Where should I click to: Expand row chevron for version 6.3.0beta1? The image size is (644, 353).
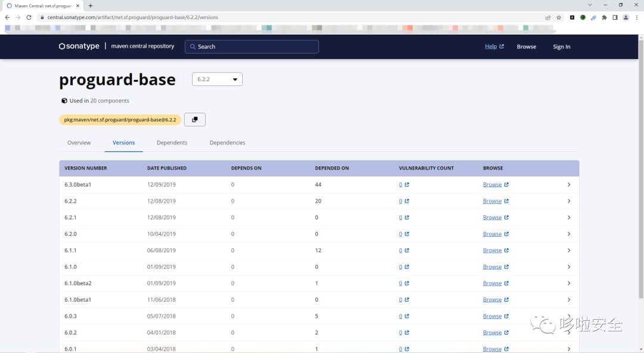[569, 184]
